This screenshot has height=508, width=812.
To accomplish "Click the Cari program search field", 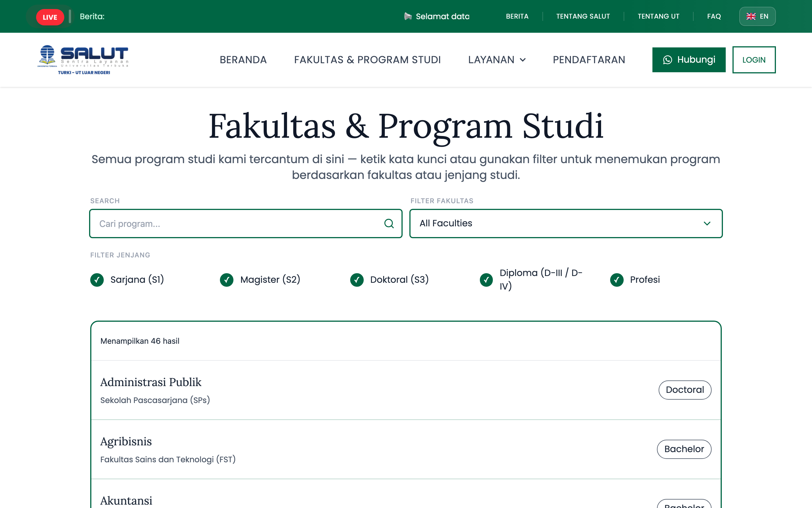I will [246, 224].
